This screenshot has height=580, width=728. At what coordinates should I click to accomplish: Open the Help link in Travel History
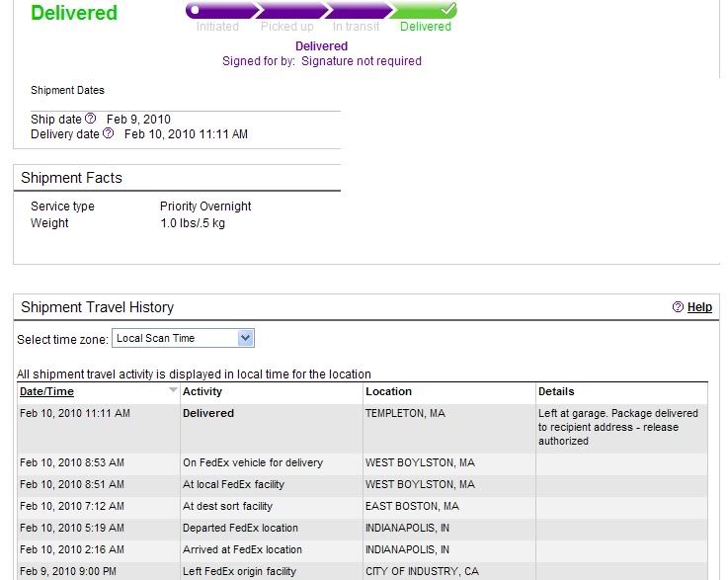point(699,307)
